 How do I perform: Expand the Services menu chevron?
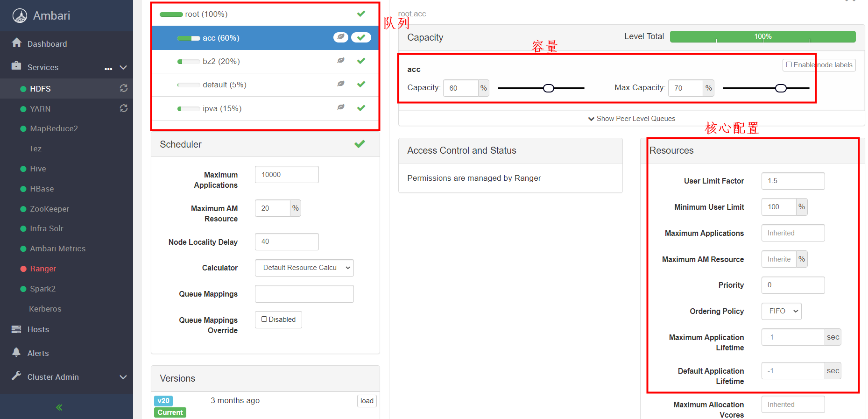pyautogui.click(x=123, y=67)
